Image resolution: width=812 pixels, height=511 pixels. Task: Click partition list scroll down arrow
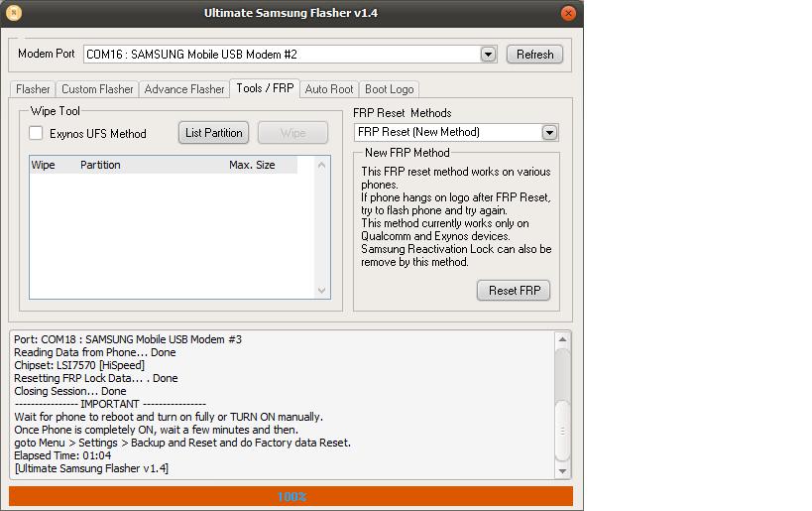click(321, 290)
